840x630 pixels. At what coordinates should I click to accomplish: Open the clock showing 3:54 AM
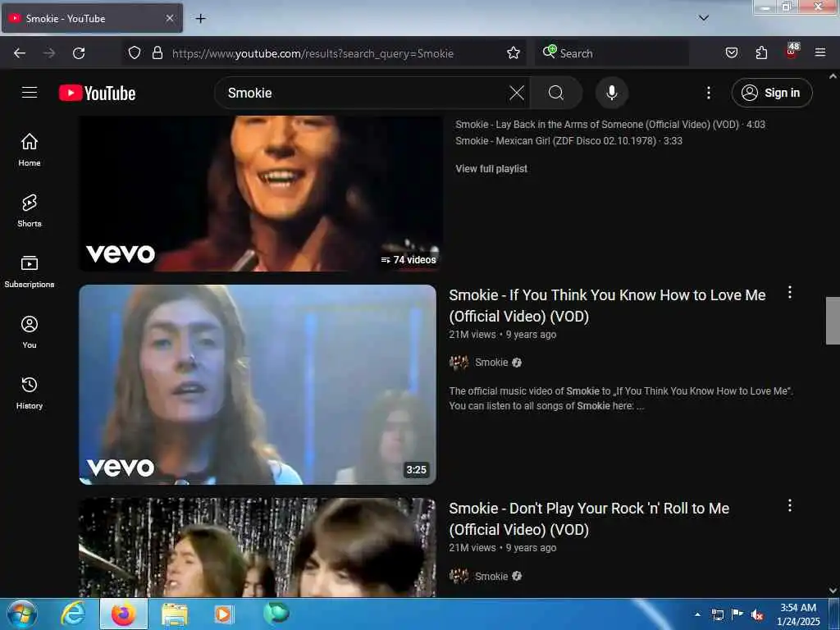click(798, 614)
